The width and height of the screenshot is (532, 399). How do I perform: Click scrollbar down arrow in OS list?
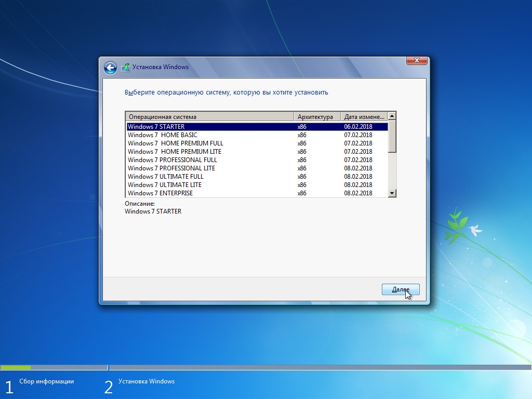392,193
